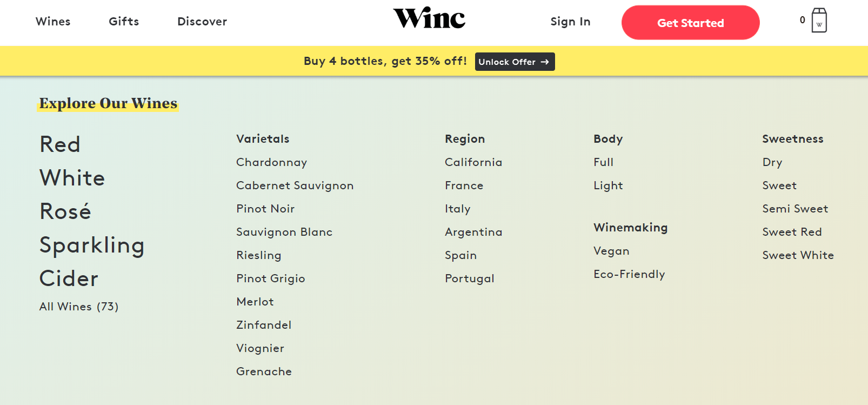Open the shopping cart bottle icon
Image resolution: width=868 pixels, height=405 pixels.
point(818,21)
